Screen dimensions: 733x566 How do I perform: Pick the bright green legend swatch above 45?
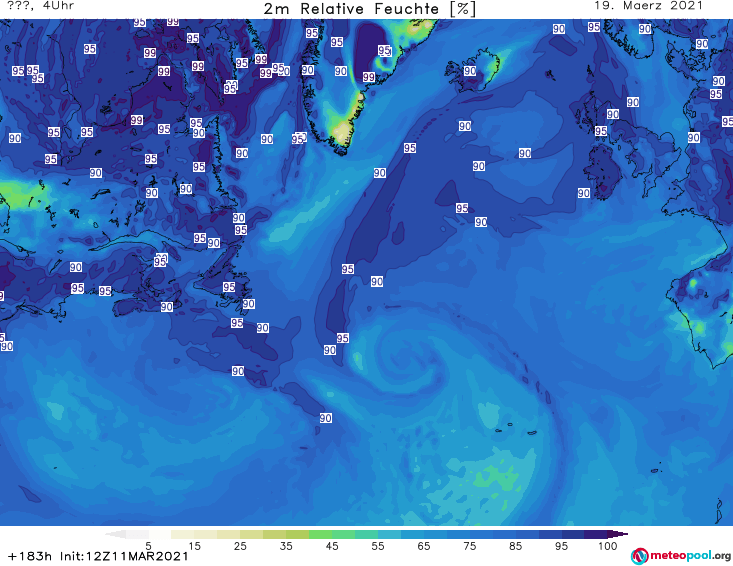pos(320,534)
